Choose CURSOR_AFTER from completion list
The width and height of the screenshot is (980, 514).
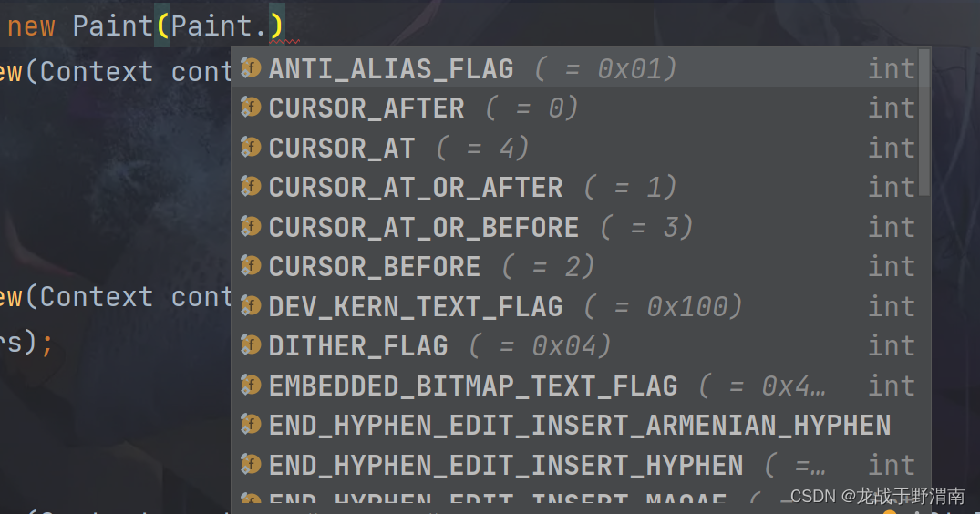coord(575,108)
